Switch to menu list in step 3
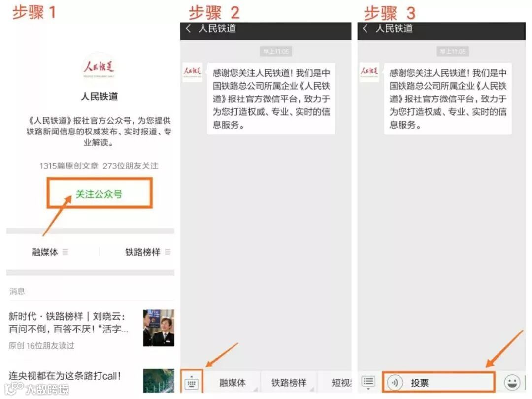This screenshot has height=399, width=532. [368, 382]
